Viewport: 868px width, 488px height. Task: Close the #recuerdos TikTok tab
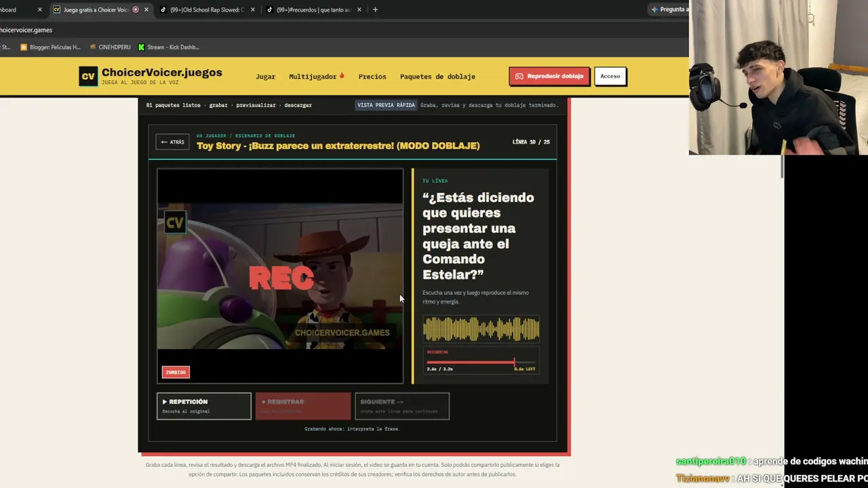(359, 9)
